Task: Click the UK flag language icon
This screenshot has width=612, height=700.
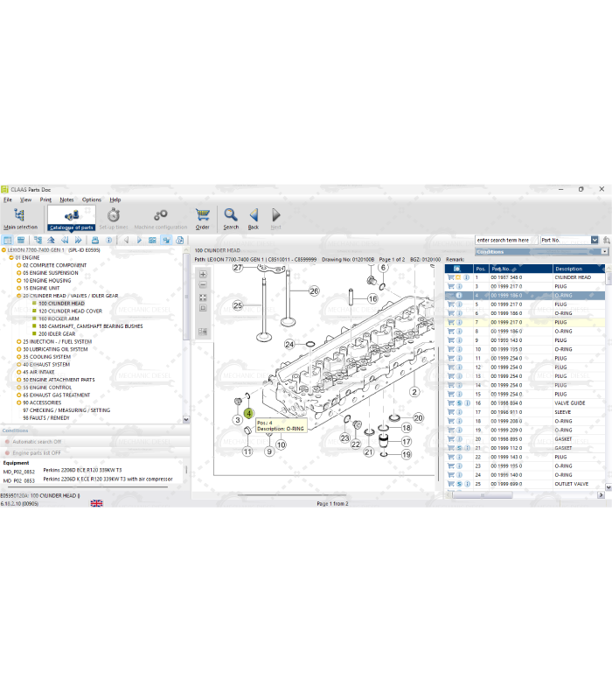Action: 96,503
